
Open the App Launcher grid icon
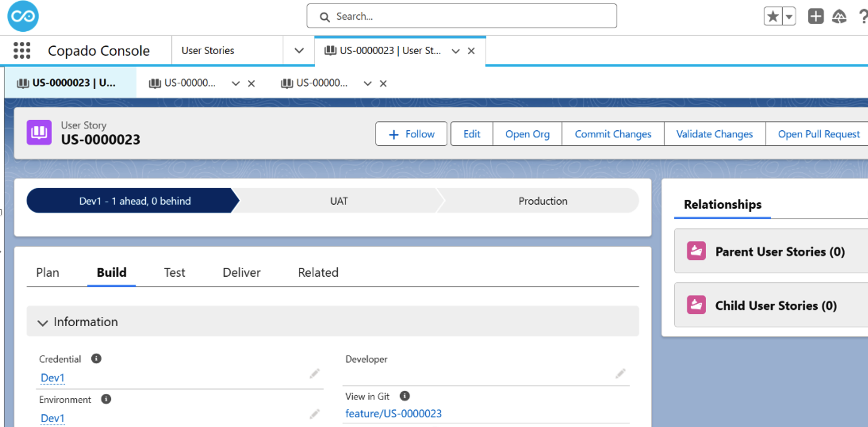(x=22, y=50)
